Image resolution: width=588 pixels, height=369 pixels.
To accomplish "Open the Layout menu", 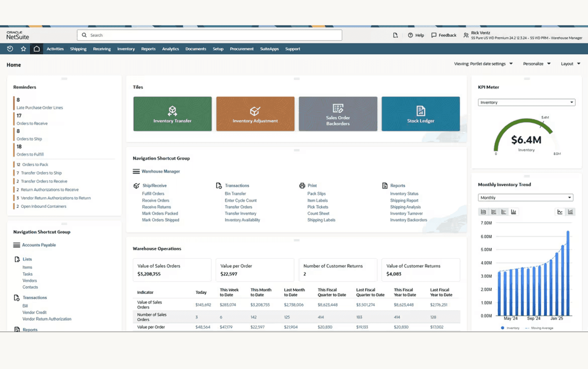I will 570,64.
